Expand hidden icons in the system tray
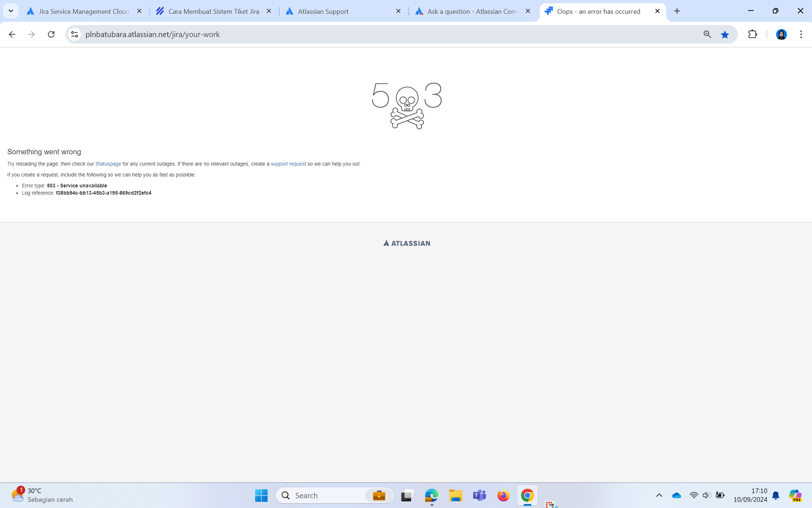812x508 pixels. point(659,495)
